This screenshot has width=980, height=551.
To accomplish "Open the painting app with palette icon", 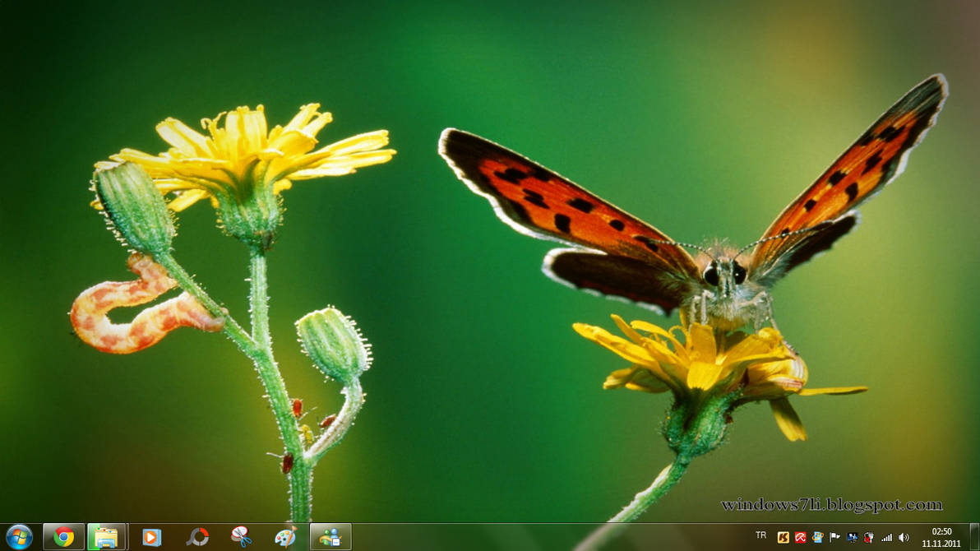I will pyautogui.click(x=284, y=536).
